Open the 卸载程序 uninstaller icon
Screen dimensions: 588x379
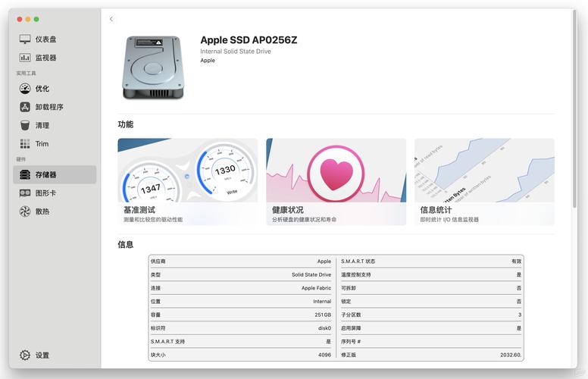25,107
